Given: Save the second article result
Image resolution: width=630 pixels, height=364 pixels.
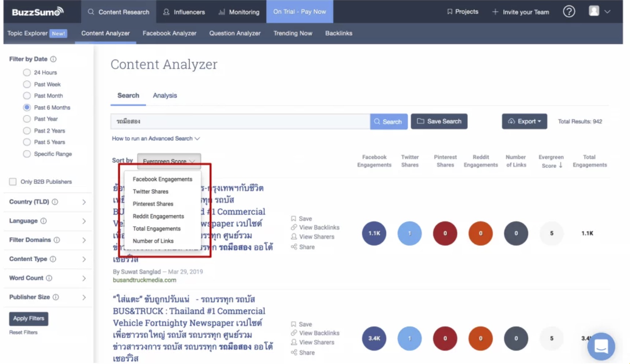Looking at the screenshot, I should [301, 324].
